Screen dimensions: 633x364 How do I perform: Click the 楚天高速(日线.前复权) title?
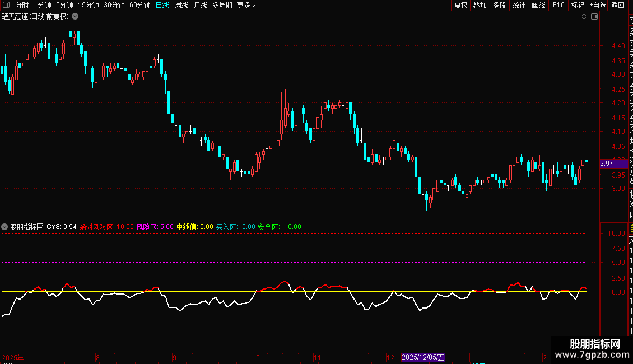coord(35,17)
